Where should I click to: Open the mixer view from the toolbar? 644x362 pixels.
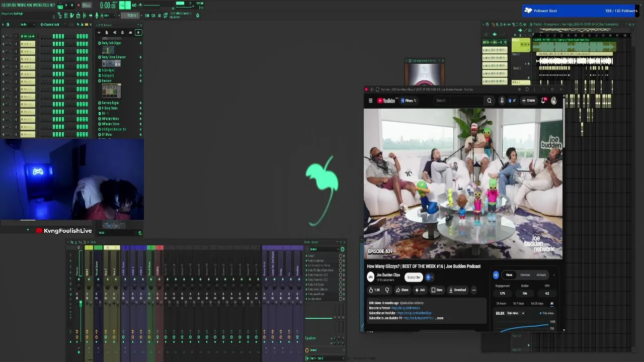coord(84,16)
